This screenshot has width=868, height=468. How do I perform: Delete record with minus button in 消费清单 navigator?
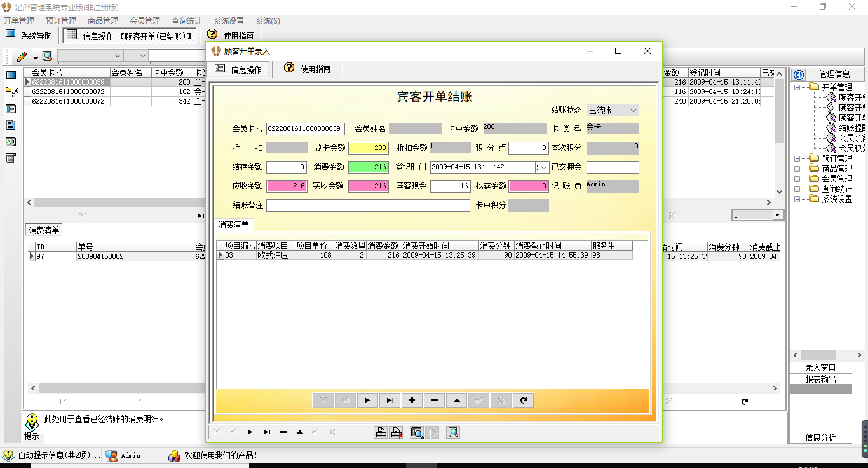pyautogui.click(x=434, y=400)
